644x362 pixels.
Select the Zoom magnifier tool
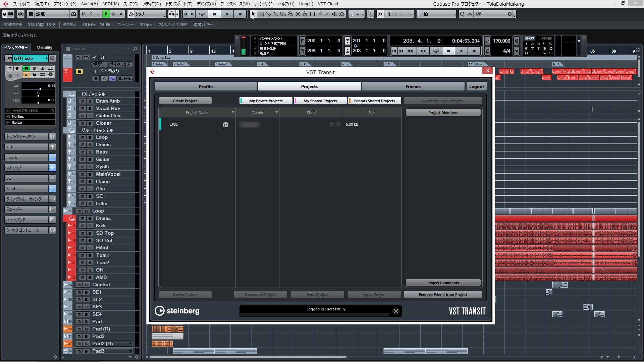coord(290,14)
